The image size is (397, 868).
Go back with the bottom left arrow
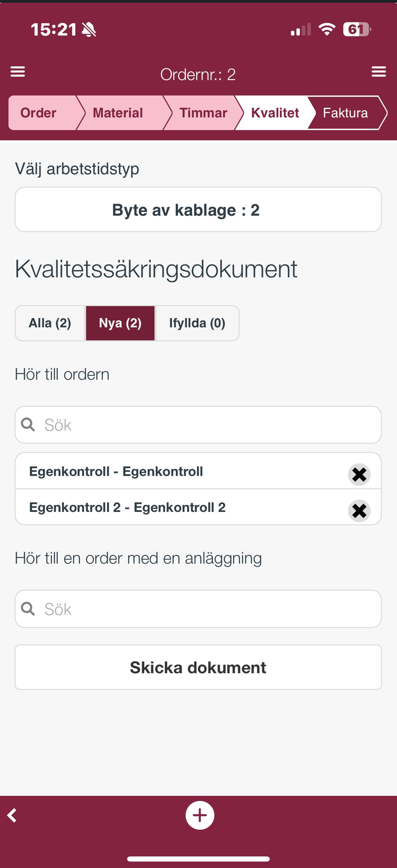[x=12, y=815]
